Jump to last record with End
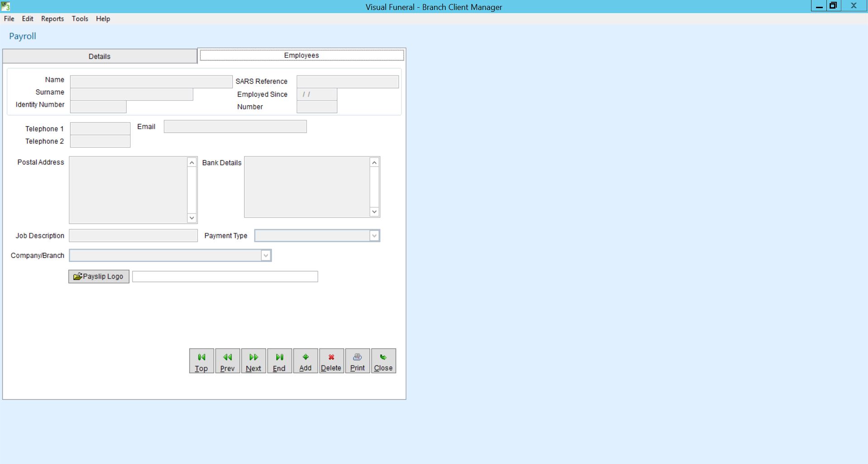The height and width of the screenshot is (464, 868). coord(279,361)
